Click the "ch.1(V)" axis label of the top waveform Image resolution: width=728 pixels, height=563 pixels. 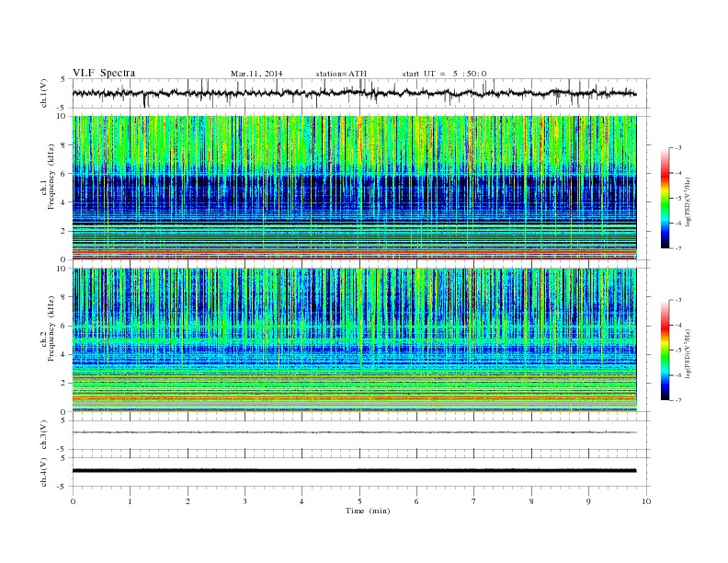[43, 93]
